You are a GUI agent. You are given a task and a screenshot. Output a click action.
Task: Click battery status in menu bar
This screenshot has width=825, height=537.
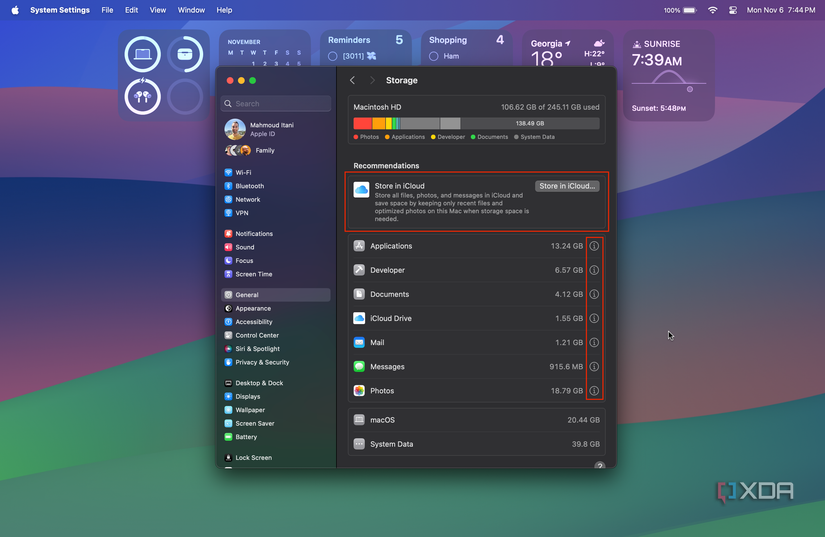[x=680, y=10]
